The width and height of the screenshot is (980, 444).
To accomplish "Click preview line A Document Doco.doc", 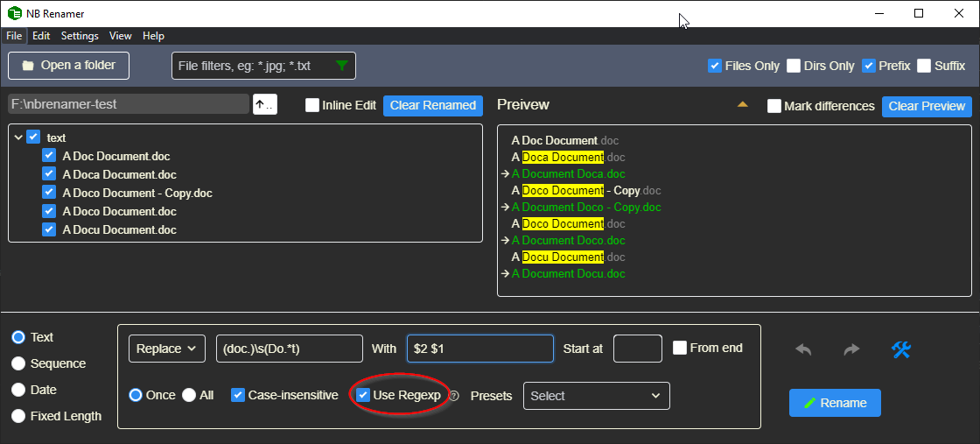I will [x=568, y=240].
